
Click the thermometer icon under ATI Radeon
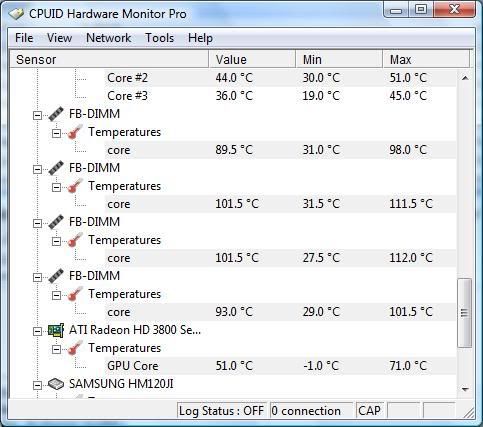point(75,348)
